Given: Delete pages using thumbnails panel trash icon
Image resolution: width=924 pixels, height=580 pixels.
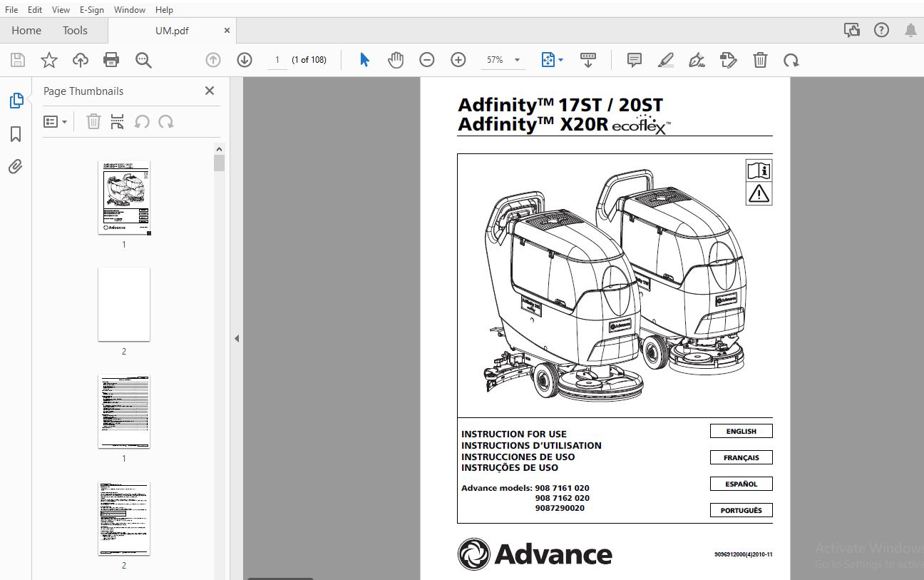Looking at the screenshot, I should point(93,122).
